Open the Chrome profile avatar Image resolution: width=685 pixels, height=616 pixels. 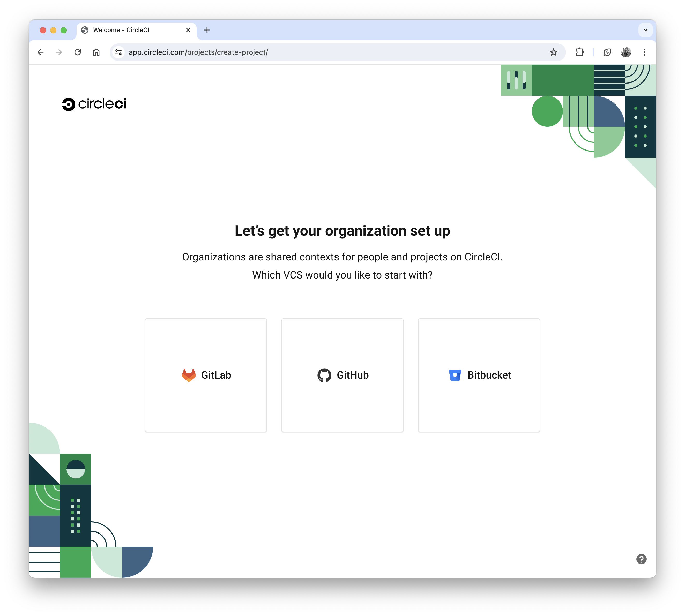[626, 52]
